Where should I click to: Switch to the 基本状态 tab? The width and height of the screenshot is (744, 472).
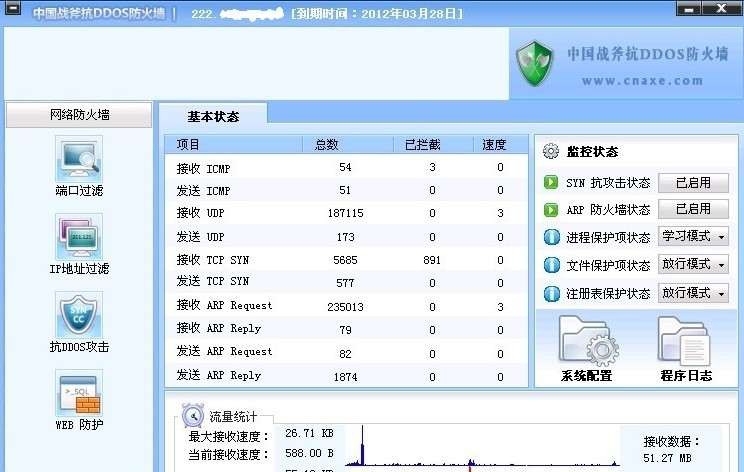click(x=213, y=116)
